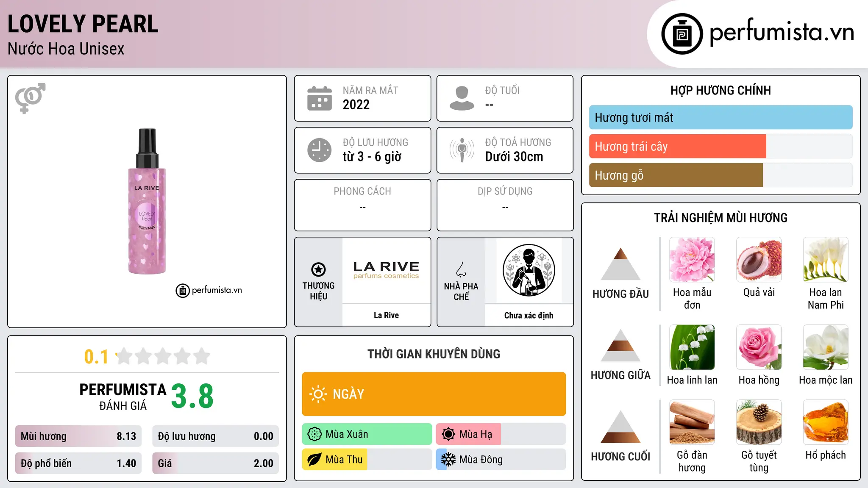Screen dimensions: 868x488
Task: Click the Lovely Pearl bottle product image
Action: [147, 201]
